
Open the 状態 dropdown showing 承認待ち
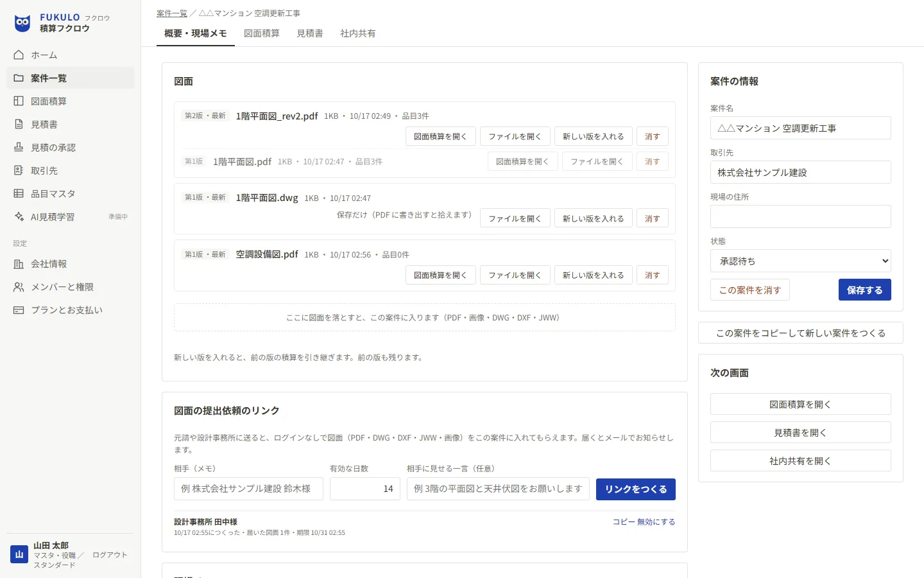click(x=800, y=261)
